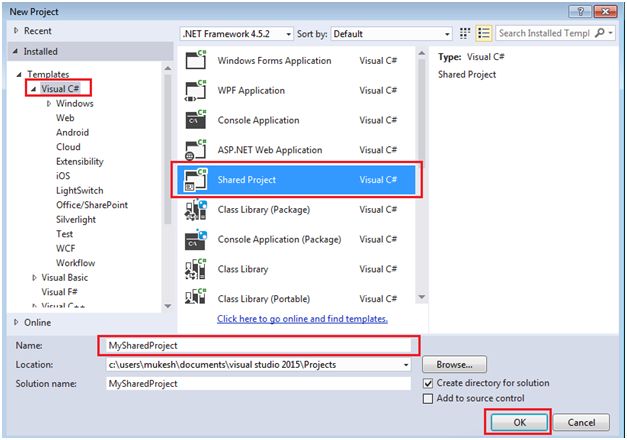Expand the Online section

click(x=16, y=322)
